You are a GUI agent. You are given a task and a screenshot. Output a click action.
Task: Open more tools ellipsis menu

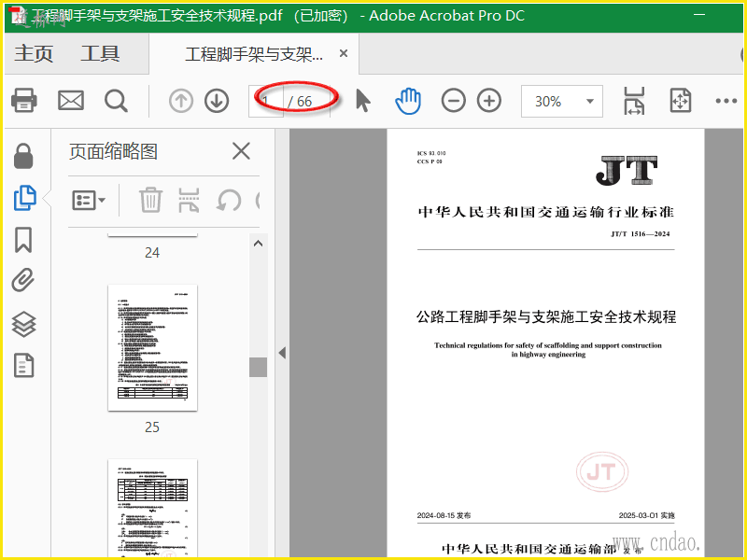[x=726, y=101]
